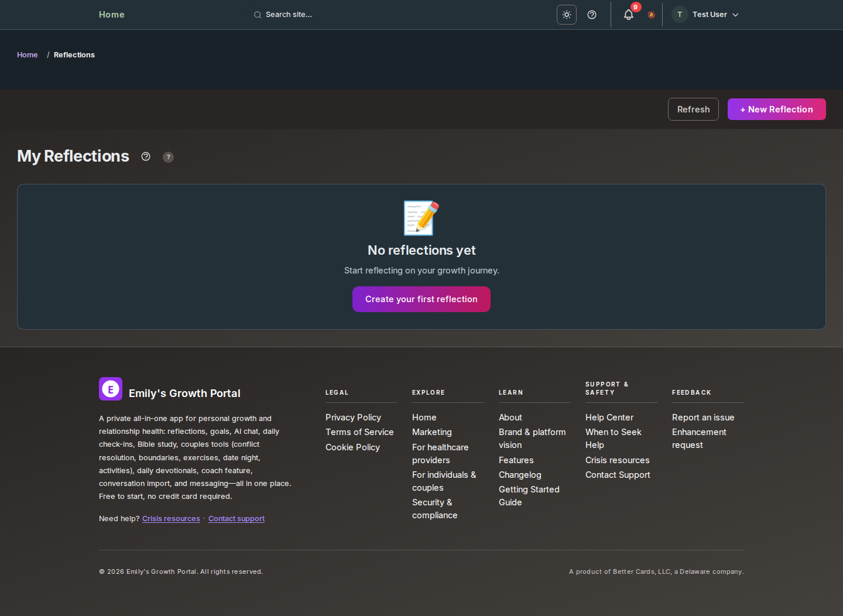Click Emily's Growth Portal logo icon
Viewport: 843px width, 616px height.
click(111, 389)
